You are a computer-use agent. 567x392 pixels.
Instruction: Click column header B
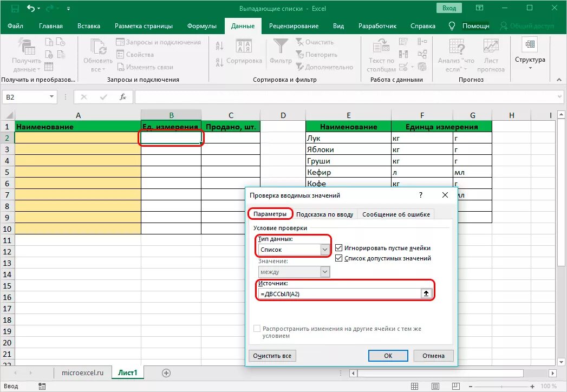[171, 115]
